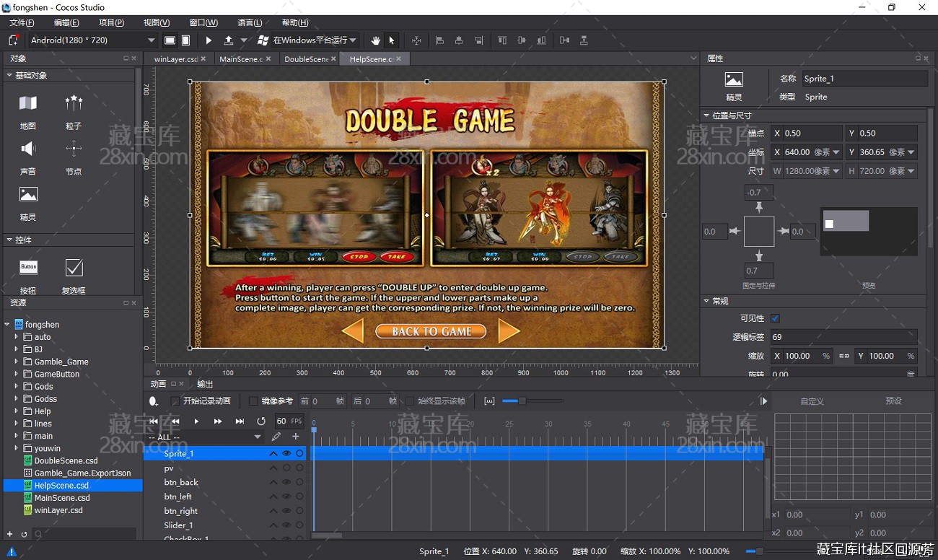Switch to the 输出 tab
This screenshot has height=560, width=938.
[205, 384]
